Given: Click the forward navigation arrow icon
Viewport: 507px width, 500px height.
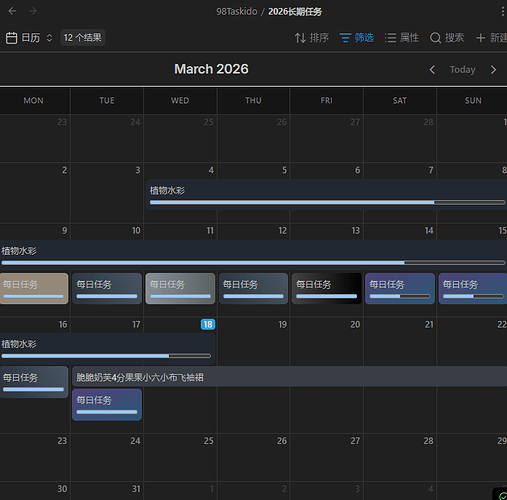Looking at the screenshot, I should (x=33, y=11).
